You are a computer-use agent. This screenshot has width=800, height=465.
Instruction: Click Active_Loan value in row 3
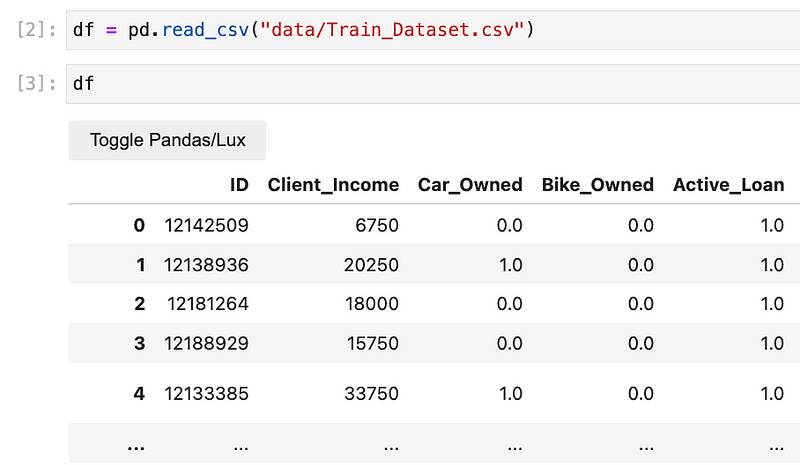click(x=772, y=343)
